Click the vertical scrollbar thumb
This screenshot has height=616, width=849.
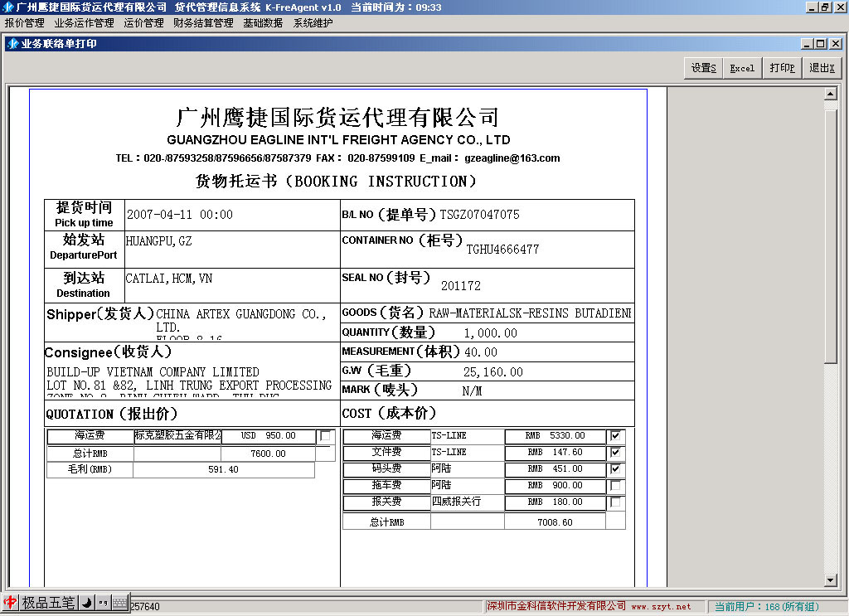(x=831, y=237)
